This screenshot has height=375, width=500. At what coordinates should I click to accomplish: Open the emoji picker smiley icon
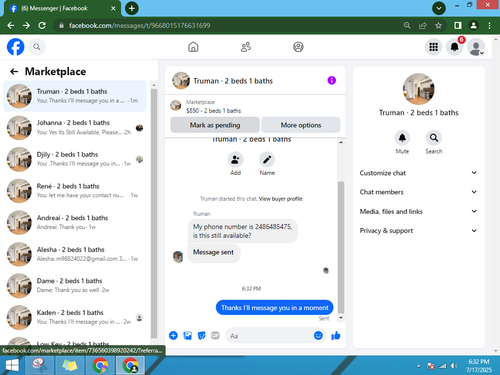click(318, 335)
